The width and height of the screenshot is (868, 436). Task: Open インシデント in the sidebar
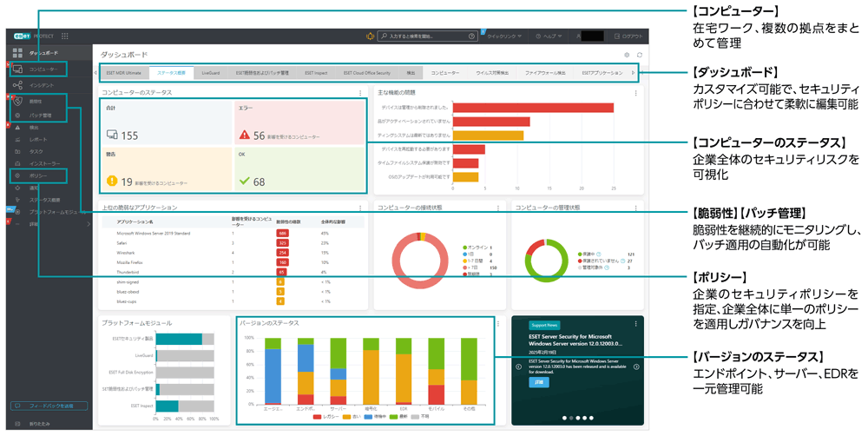[x=41, y=85]
